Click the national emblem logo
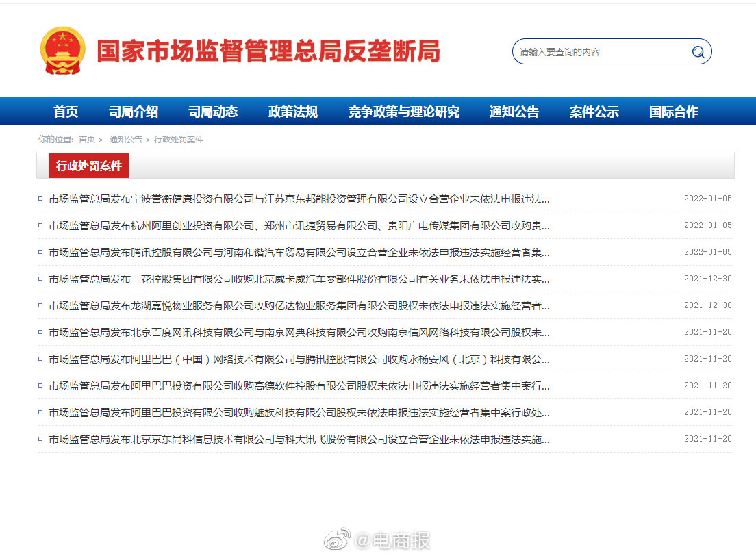Viewport: 756px width, 558px height. click(x=63, y=51)
